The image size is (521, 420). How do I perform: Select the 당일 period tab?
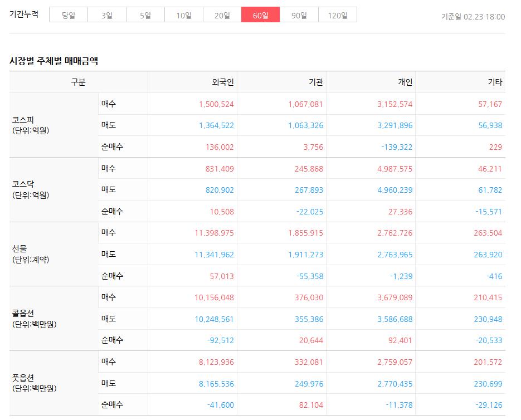coord(69,15)
